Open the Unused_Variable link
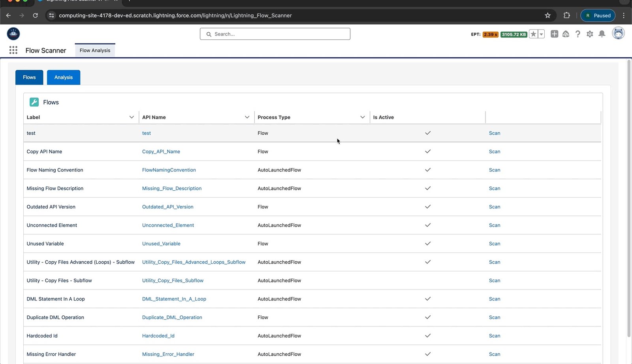Viewport: 632px width, 364px height. [161, 244]
